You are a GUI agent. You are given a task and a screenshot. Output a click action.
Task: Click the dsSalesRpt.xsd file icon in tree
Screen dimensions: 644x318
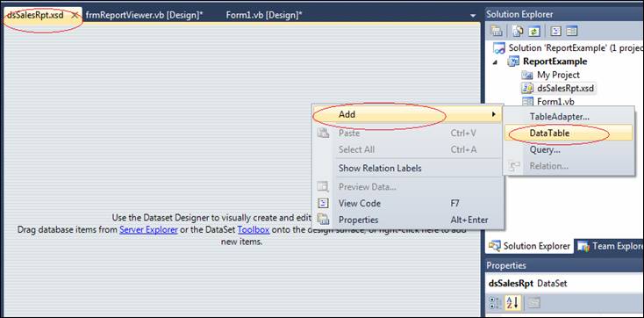tap(527, 88)
